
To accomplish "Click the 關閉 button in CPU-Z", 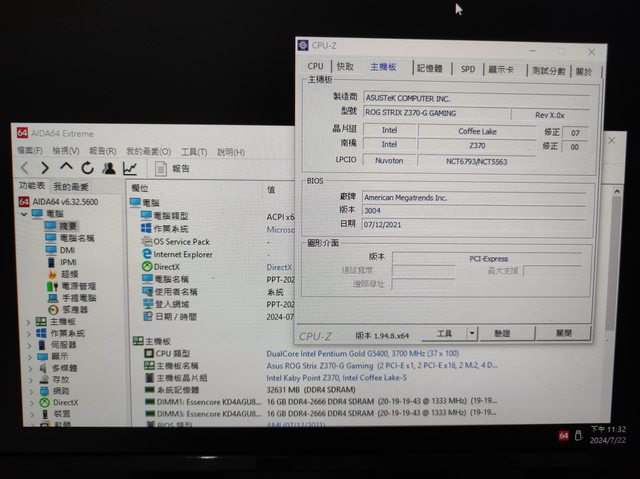I will 564,333.
